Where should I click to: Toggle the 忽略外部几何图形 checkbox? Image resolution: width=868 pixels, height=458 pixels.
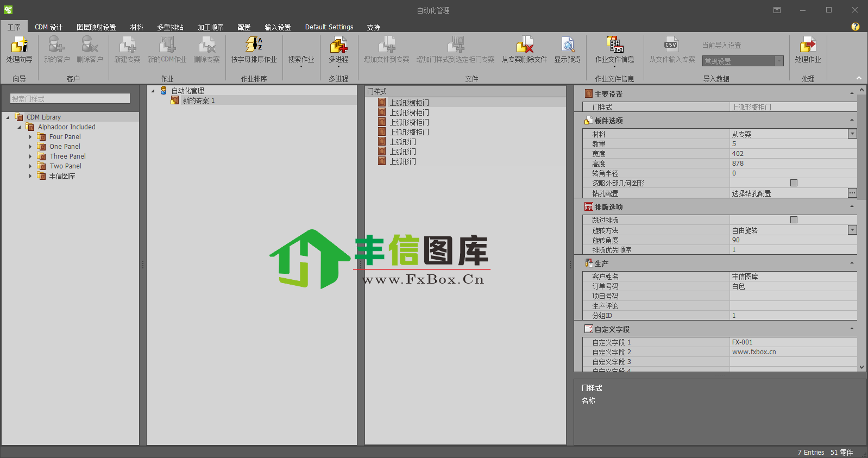tap(794, 183)
